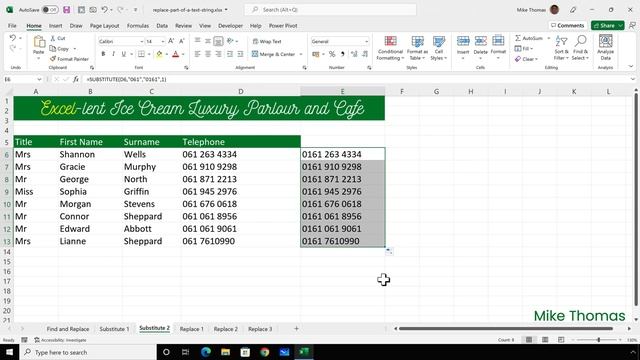Increase font size with the larger A
Image resolution: width=640 pixels, height=360 pixels.
171,41
